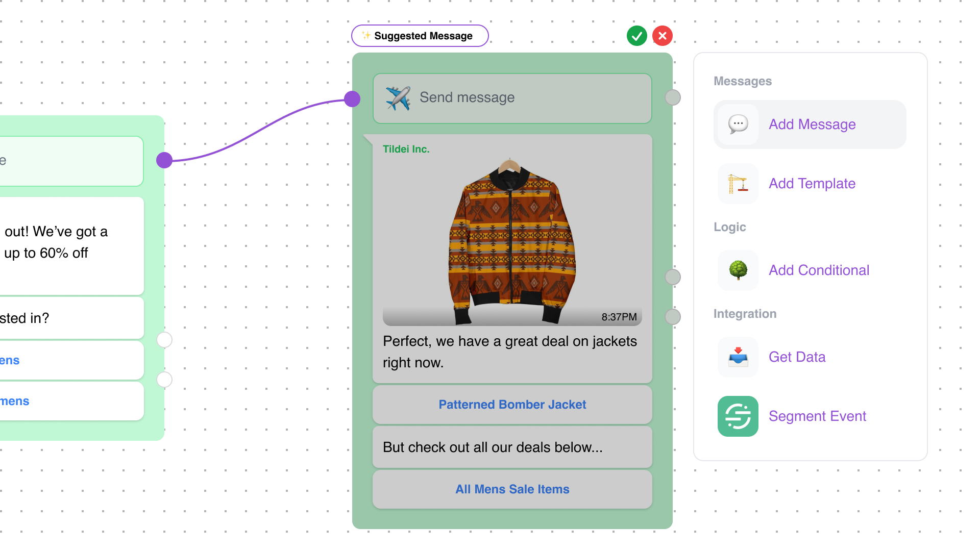Viewport: 980px width, 551px height.
Task: Click the Tildei Inc. sender name
Action: [406, 149]
